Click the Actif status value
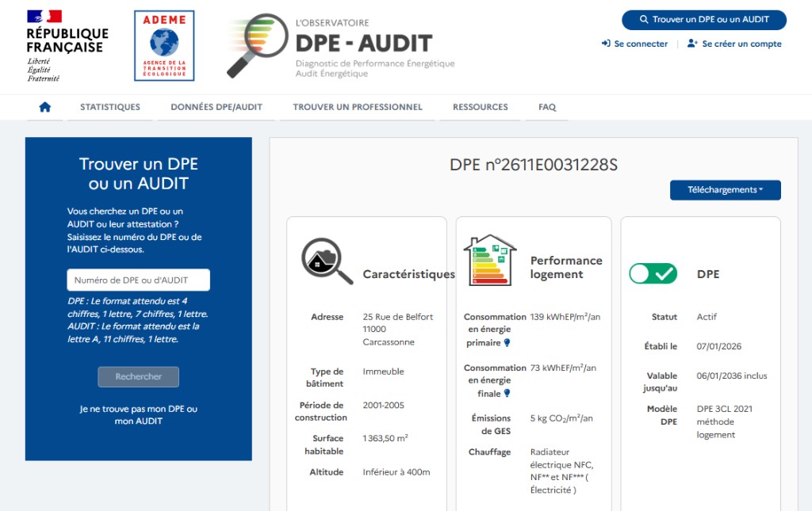Screen dimensions: 812x511 pyautogui.click(x=707, y=317)
